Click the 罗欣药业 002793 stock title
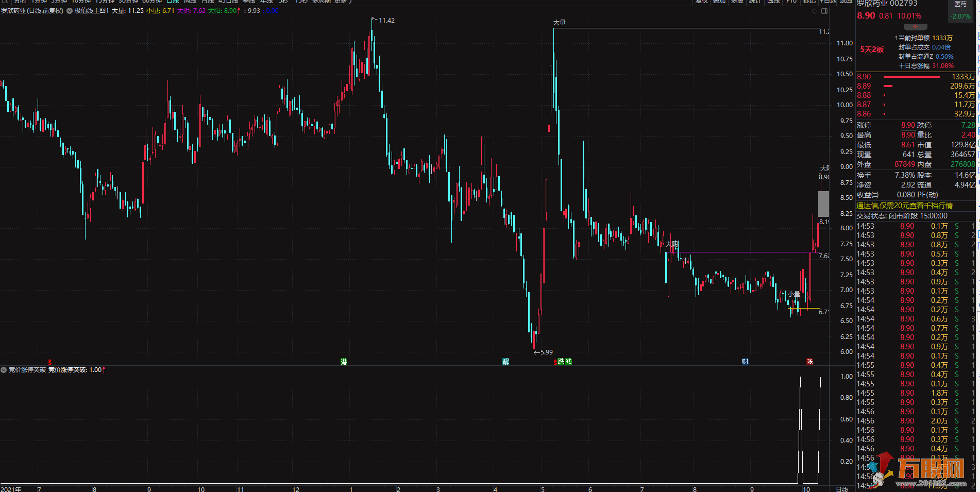This screenshot has width=980, height=492. 888,4
